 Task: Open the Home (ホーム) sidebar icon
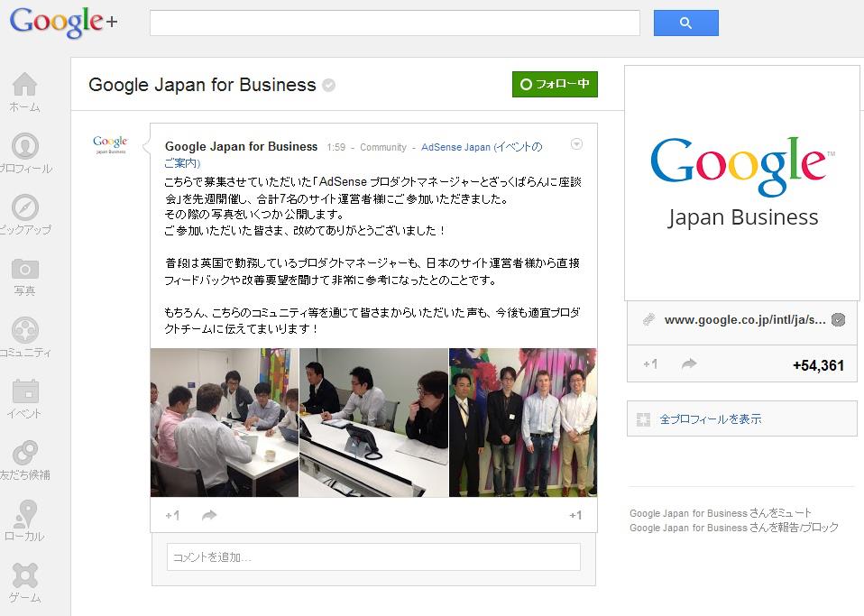click(24, 85)
